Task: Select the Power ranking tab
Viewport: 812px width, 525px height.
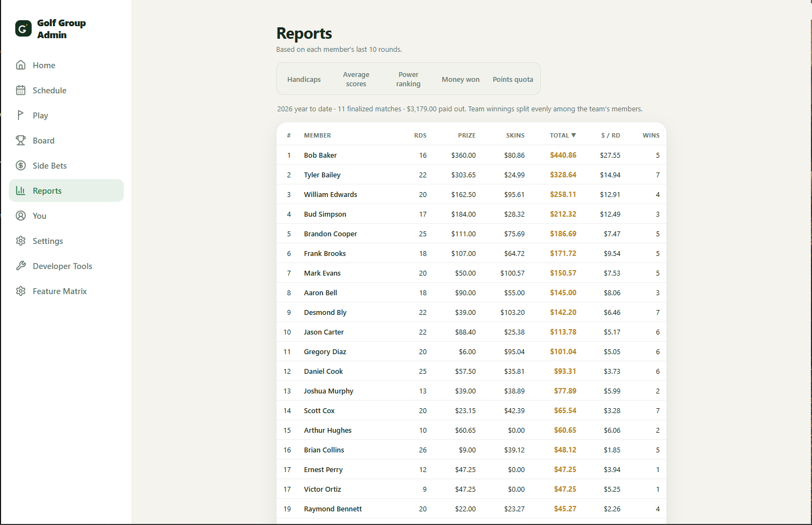Action: [408, 79]
